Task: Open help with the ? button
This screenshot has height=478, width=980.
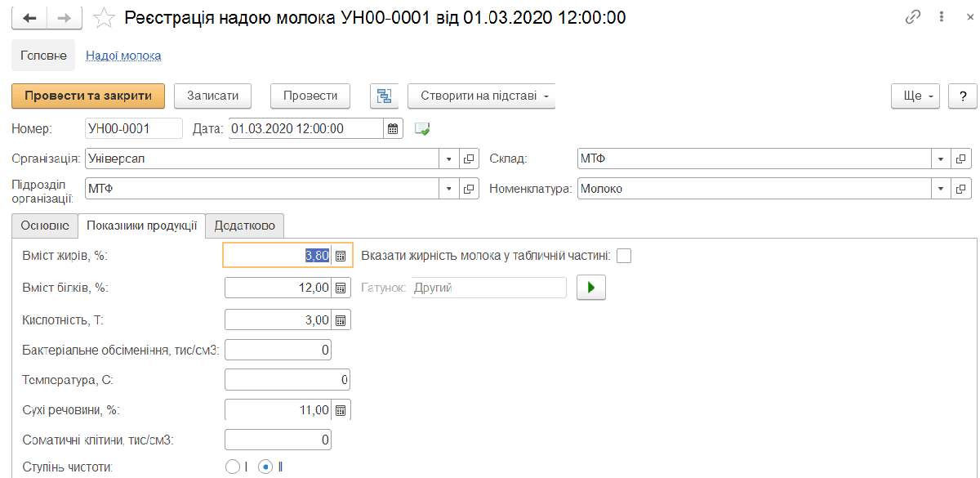Action: pos(964,96)
